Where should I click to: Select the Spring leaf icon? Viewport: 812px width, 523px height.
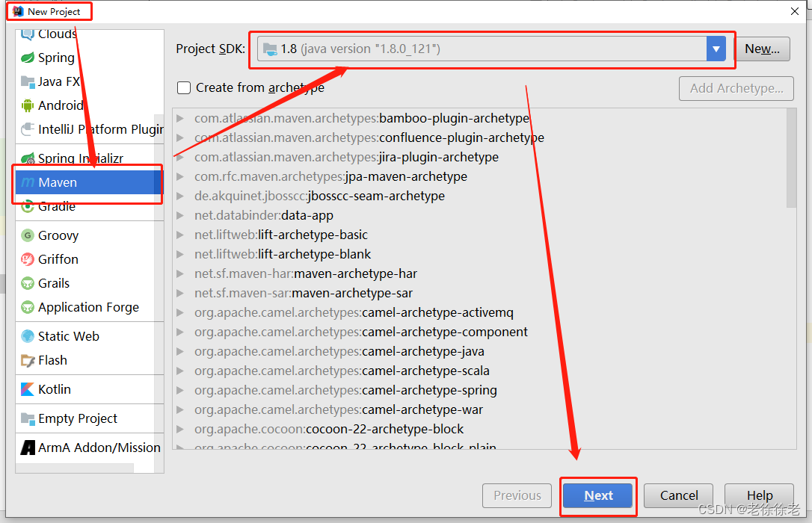click(x=28, y=58)
